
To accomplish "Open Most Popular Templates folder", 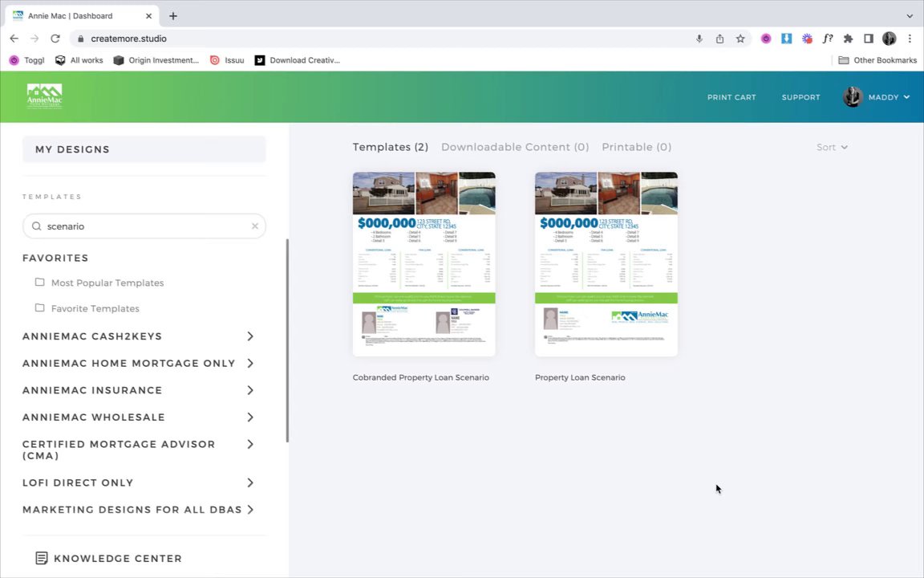I will pos(107,283).
